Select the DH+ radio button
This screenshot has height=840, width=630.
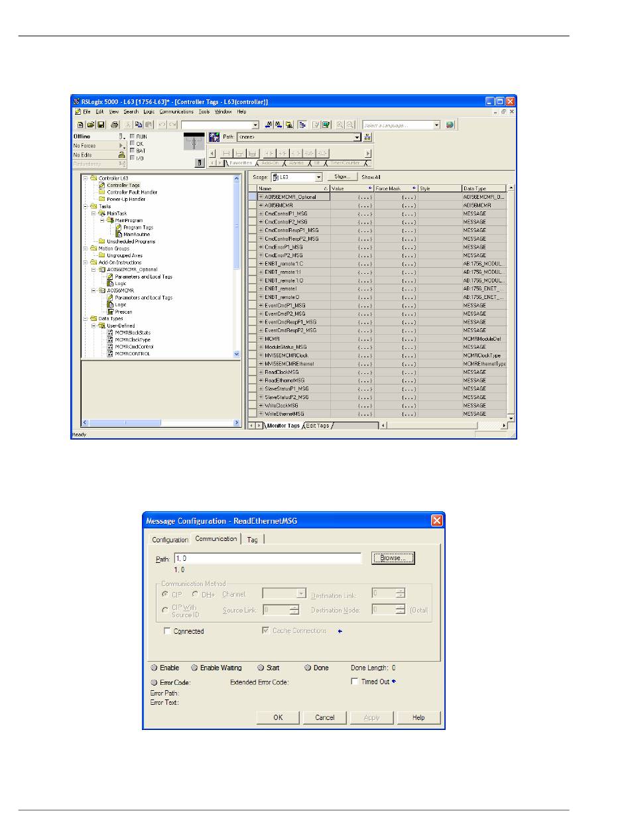[x=195, y=594]
